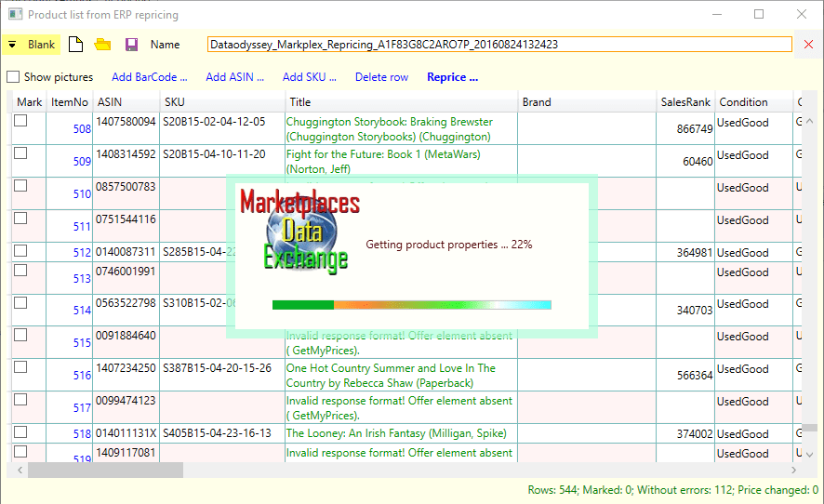The height and width of the screenshot is (504, 824).
Task: Open the Reprice ... menu
Action: coord(452,77)
